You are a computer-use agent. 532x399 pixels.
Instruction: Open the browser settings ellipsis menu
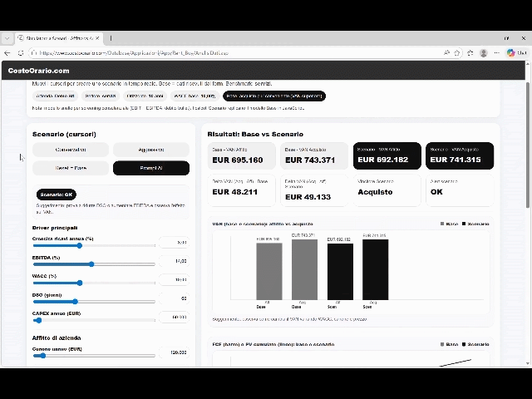(496, 53)
